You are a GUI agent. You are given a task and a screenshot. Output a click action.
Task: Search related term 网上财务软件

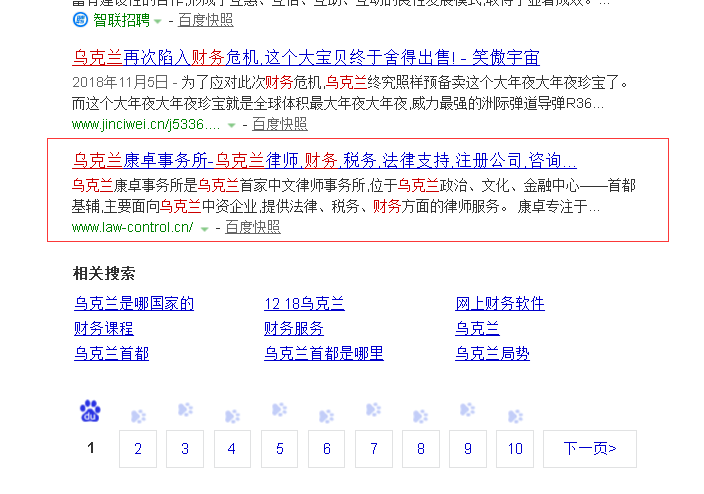[500, 304]
